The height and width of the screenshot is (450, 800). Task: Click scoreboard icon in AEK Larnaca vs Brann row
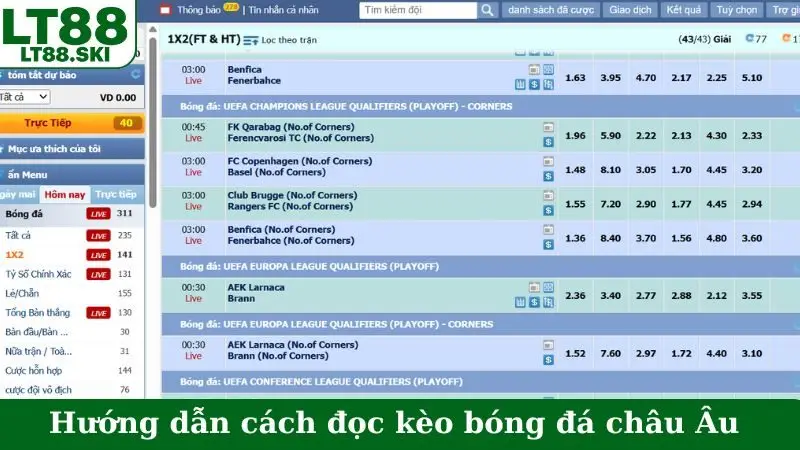[534, 287]
